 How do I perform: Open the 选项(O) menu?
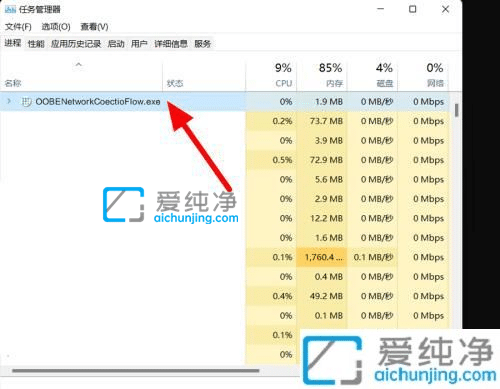(x=56, y=27)
